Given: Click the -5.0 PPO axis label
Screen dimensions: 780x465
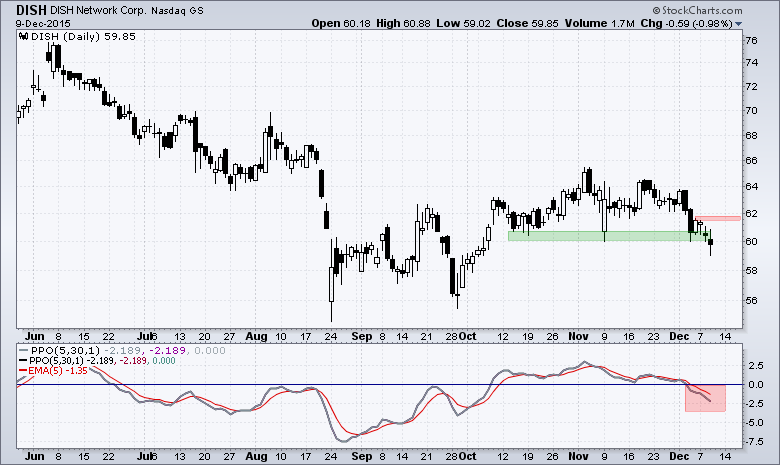Looking at the screenshot, I should click(755, 423).
